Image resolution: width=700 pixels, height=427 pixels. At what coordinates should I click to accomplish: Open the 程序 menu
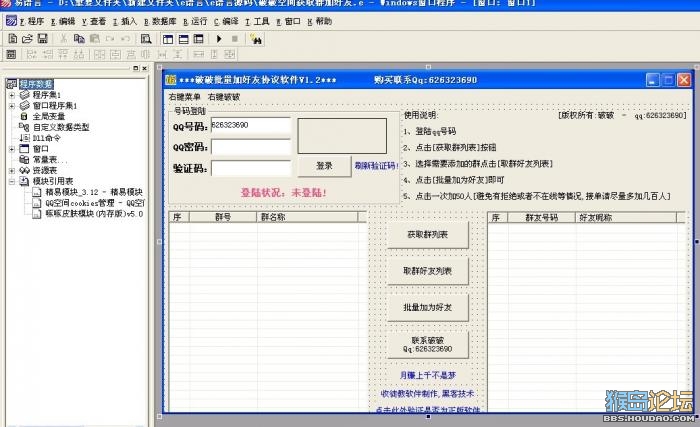(32, 21)
